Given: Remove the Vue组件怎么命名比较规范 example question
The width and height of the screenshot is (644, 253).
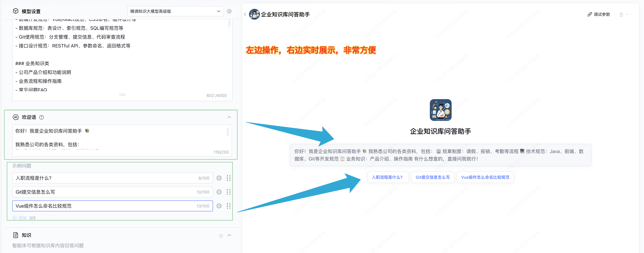Looking at the screenshot, I should click(x=219, y=206).
